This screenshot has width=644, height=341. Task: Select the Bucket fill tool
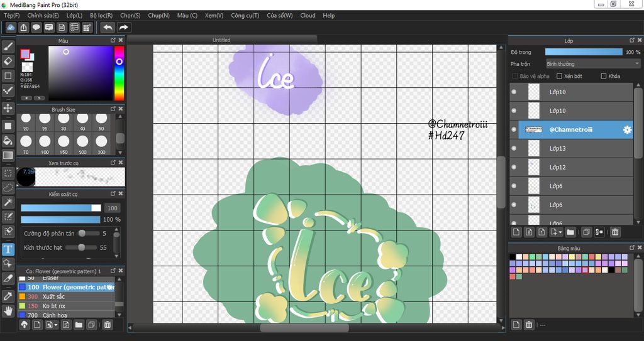coord(8,141)
